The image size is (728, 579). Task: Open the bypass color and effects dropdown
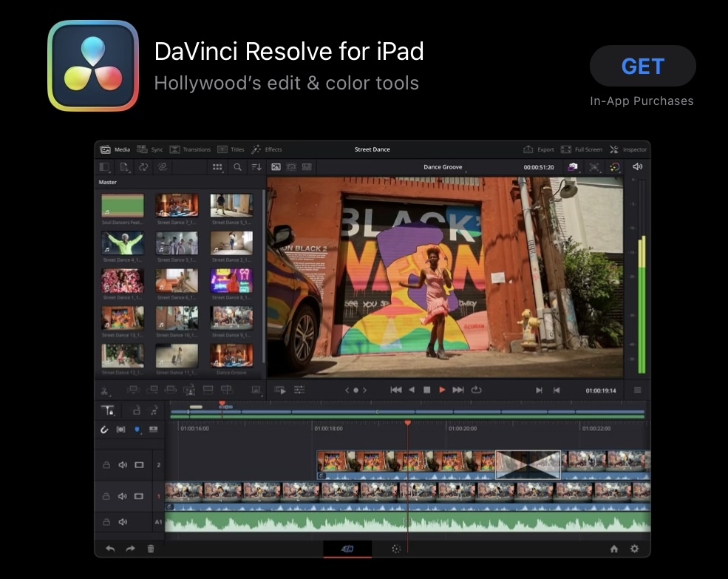coord(615,167)
